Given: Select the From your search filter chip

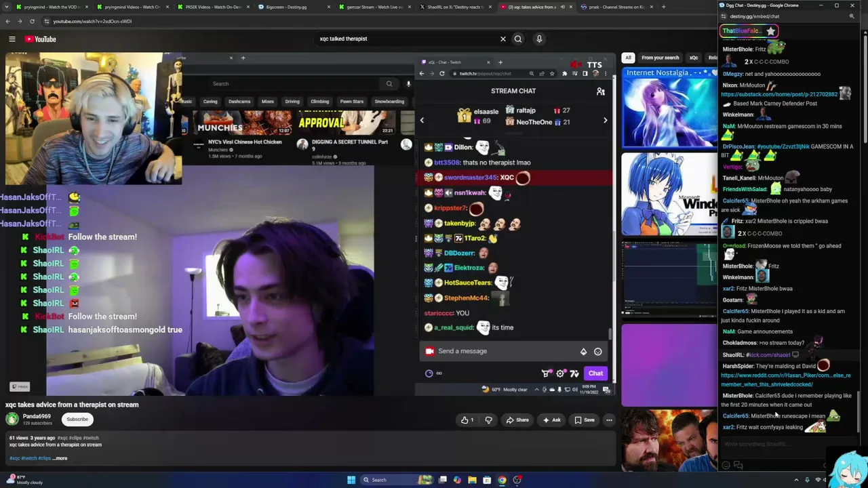Looking at the screenshot, I should (660, 58).
